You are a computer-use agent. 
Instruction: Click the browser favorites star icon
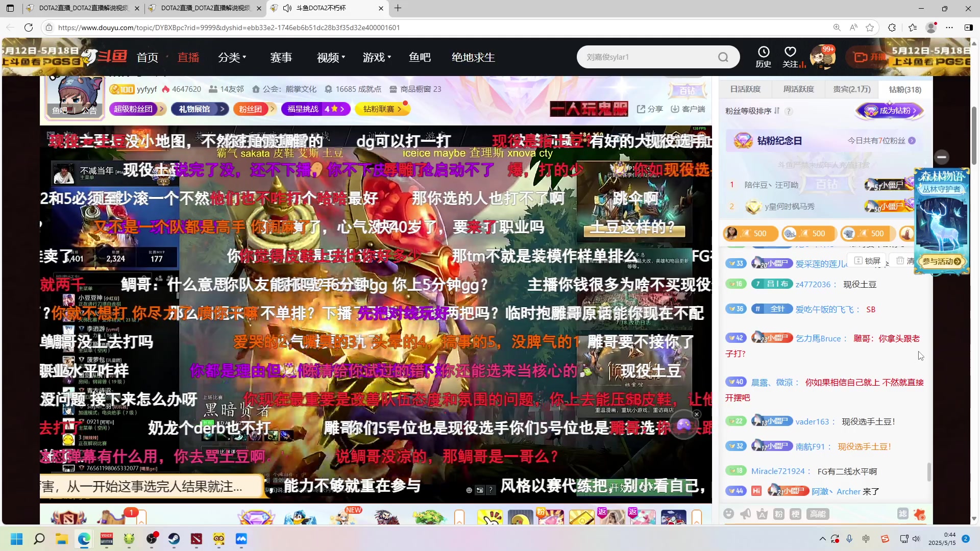870,28
